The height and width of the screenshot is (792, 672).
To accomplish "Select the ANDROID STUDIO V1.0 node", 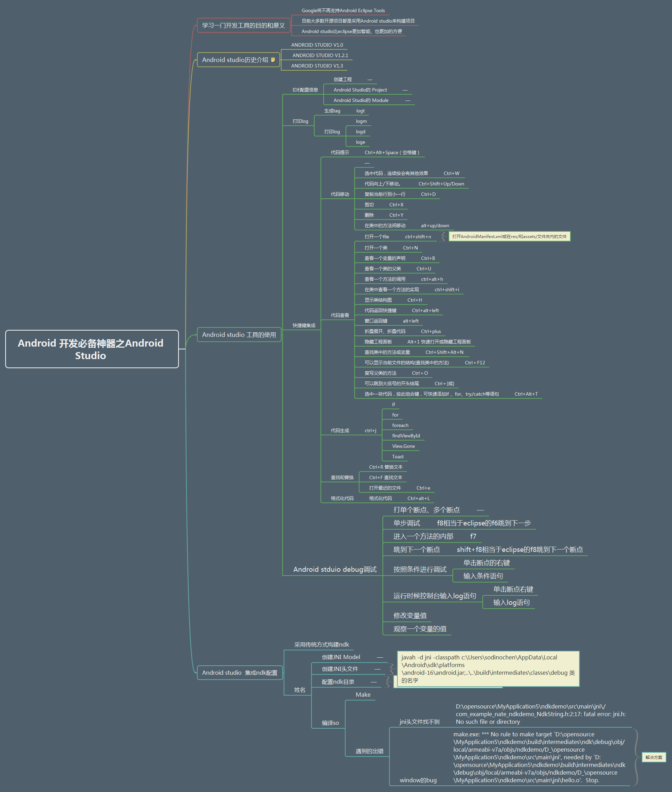I will click(x=317, y=45).
